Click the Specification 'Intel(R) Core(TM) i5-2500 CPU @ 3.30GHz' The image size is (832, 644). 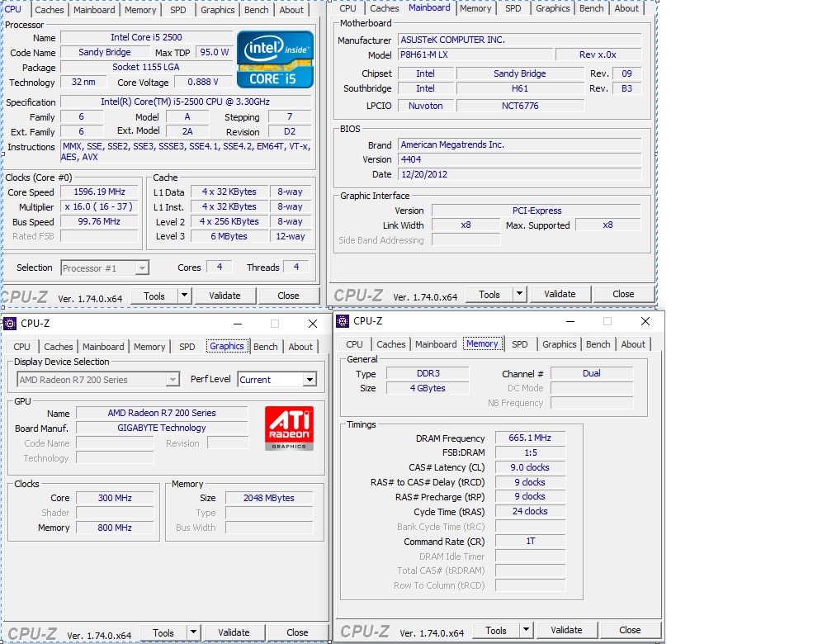(x=186, y=102)
